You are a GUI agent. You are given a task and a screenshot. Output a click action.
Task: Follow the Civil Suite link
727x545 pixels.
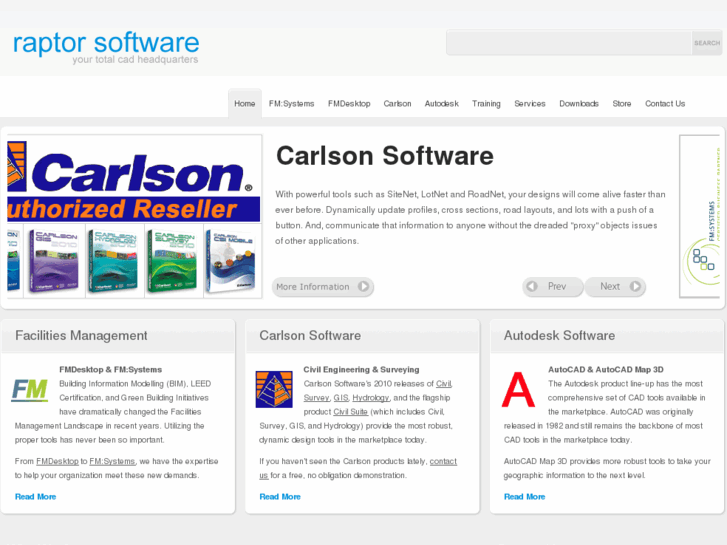pos(351,411)
